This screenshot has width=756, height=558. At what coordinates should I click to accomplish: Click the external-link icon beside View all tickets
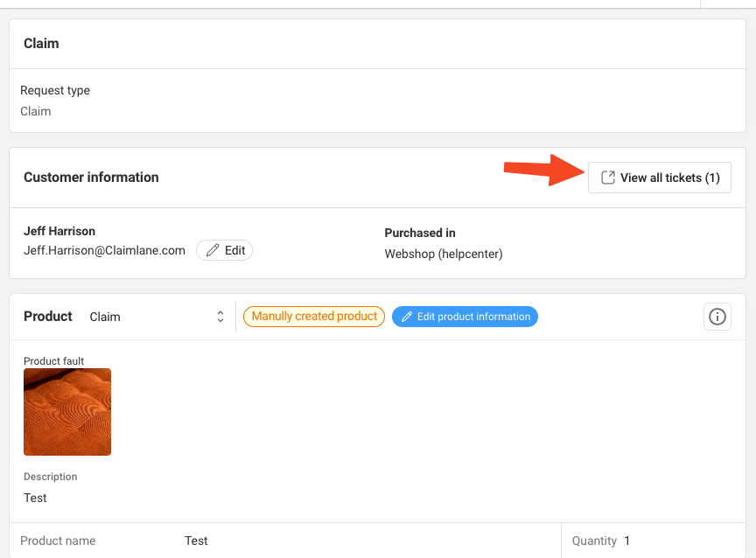tap(608, 178)
